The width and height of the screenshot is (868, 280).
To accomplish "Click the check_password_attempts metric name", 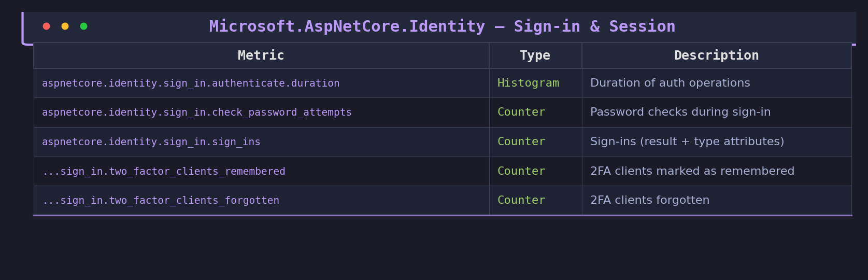I will pyautogui.click(x=197, y=113).
